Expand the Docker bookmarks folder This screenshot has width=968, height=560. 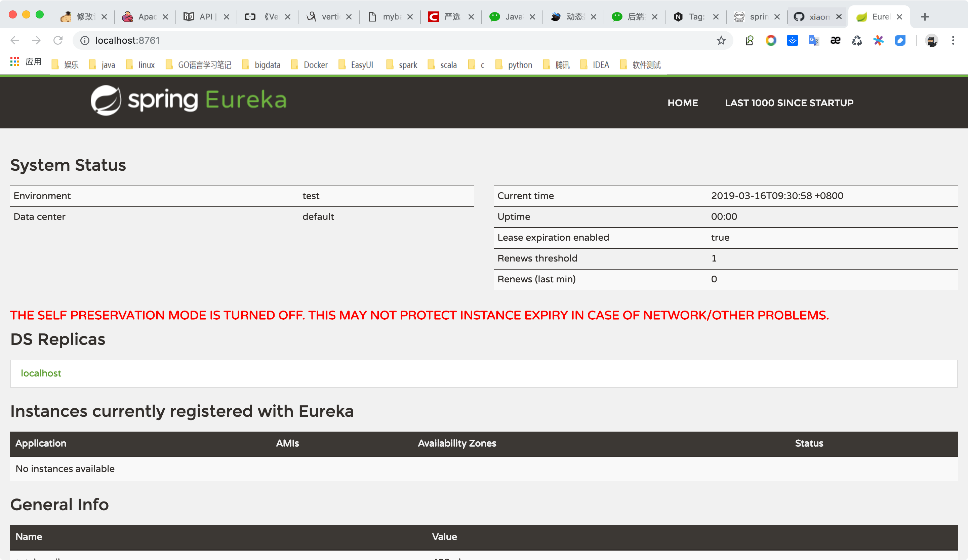click(310, 65)
